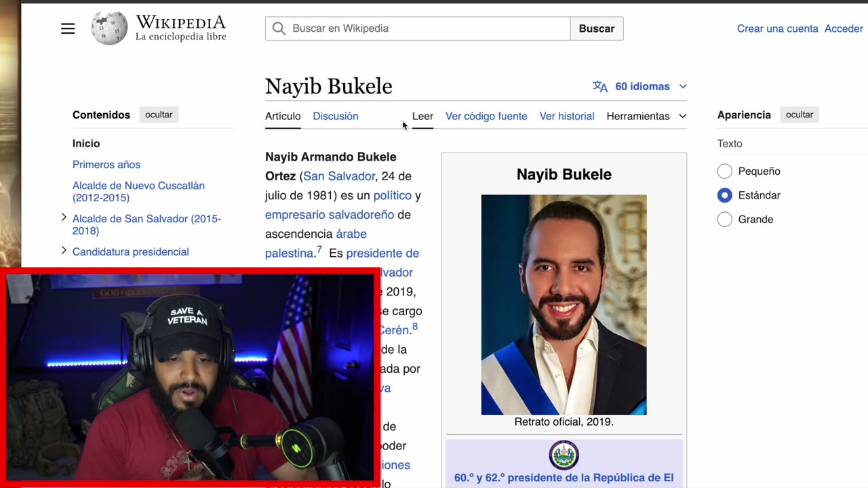Open the 60 idiomas language dropdown
The image size is (868, 488).
[650, 86]
